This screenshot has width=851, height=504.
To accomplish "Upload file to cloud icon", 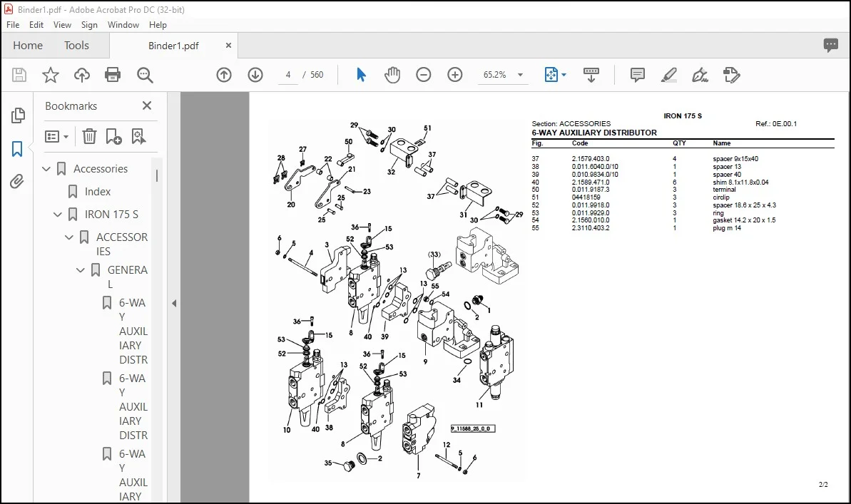I will tap(82, 75).
